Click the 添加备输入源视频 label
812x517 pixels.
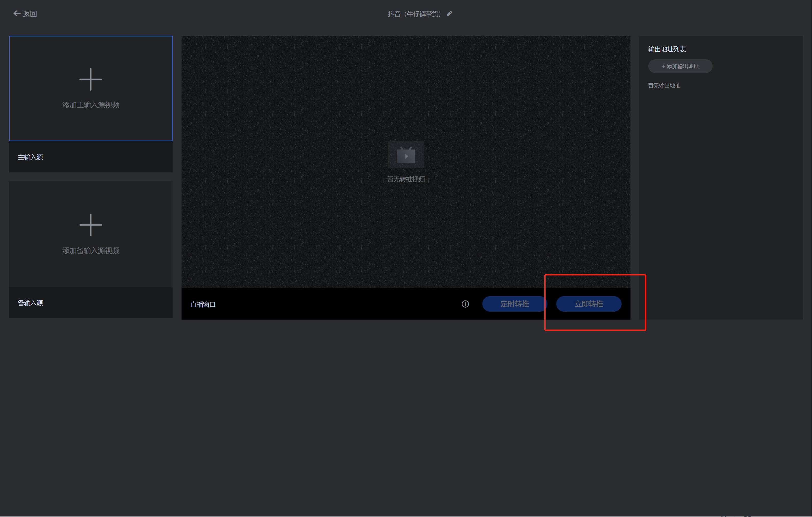pyautogui.click(x=90, y=250)
